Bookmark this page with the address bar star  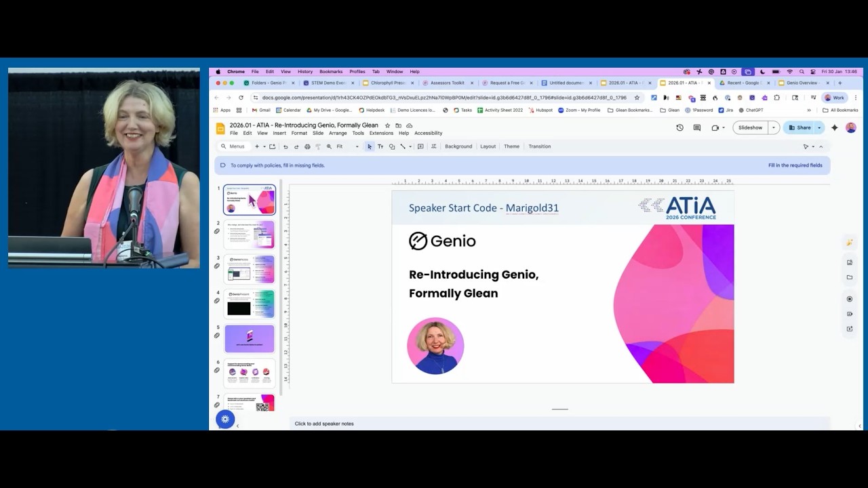[637, 98]
